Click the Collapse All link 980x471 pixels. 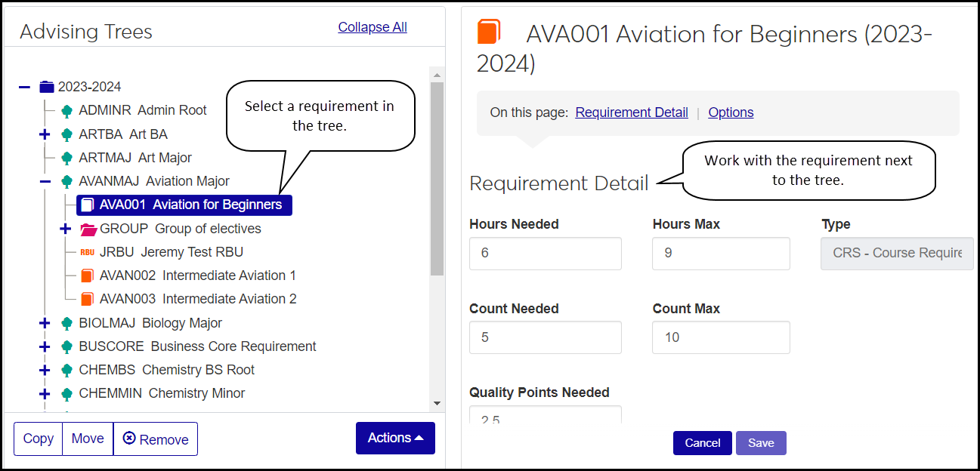(373, 27)
